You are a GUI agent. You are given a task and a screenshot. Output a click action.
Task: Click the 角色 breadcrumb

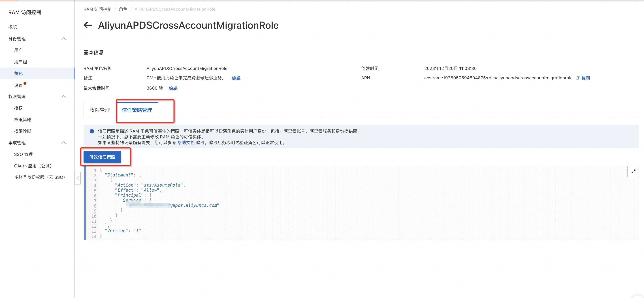click(123, 9)
